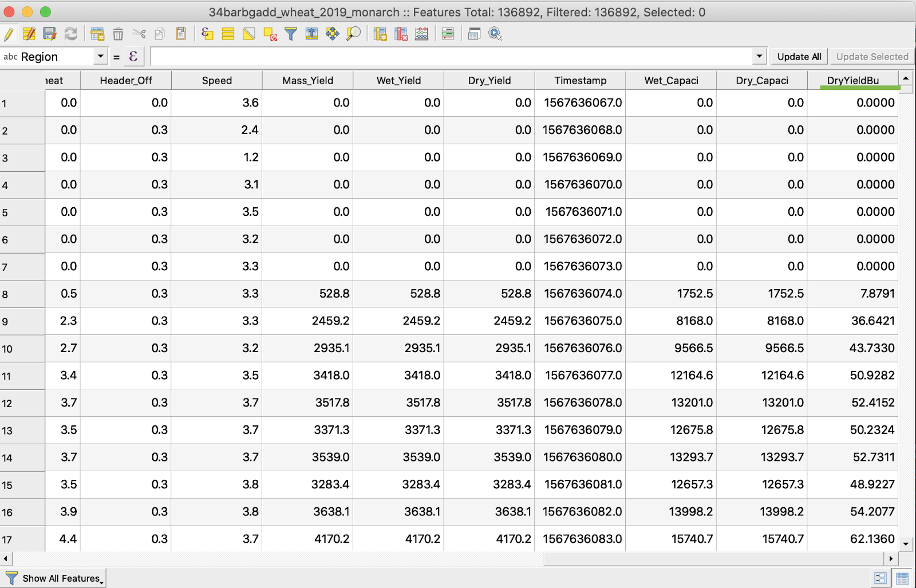Click the Update All button

click(799, 57)
